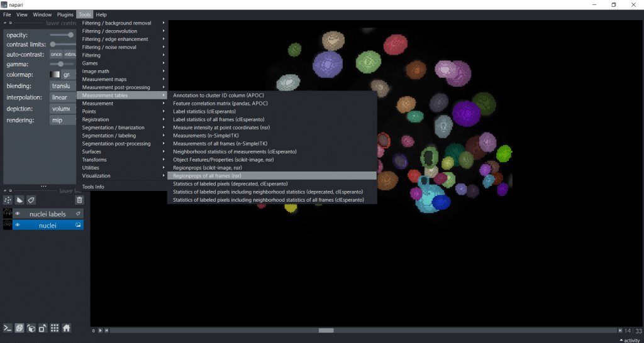Select Regionprops of all frames (nsr)
Image resolution: width=644 pixels, height=343 pixels.
(x=207, y=176)
